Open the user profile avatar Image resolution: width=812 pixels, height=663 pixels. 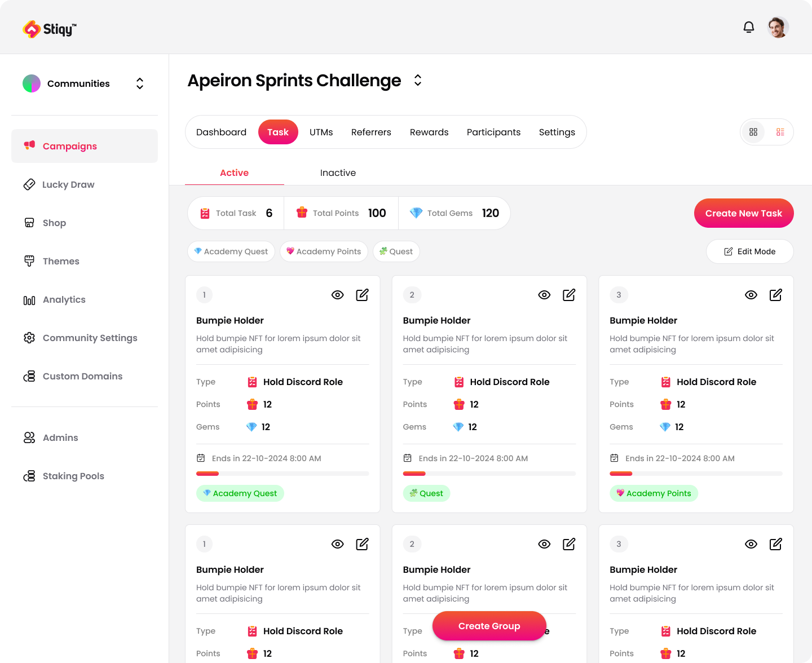[x=778, y=27]
